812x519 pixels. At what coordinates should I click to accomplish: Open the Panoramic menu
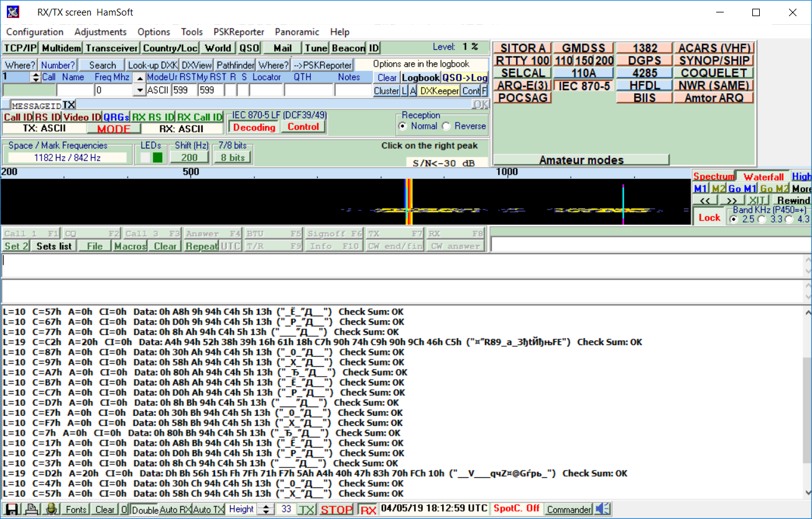(x=297, y=32)
